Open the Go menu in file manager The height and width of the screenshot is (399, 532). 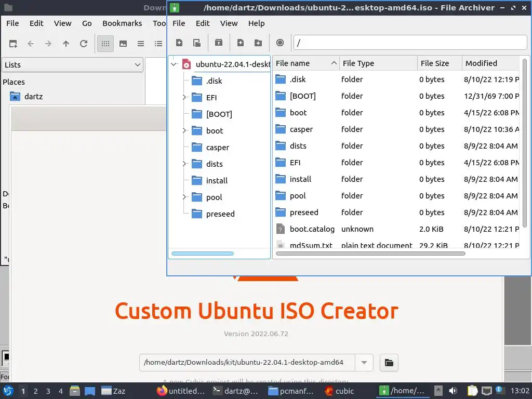coord(87,23)
